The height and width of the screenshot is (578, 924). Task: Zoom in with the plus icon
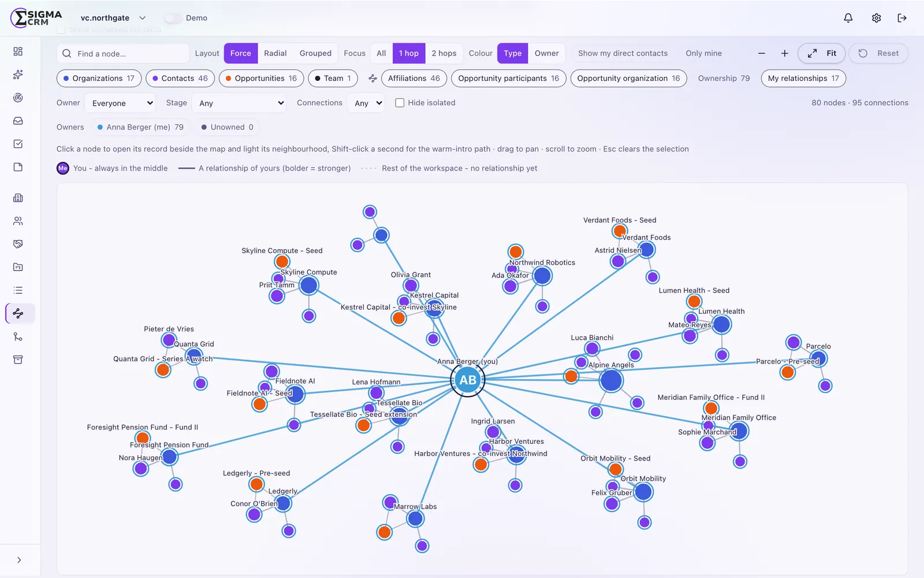click(784, 53)
